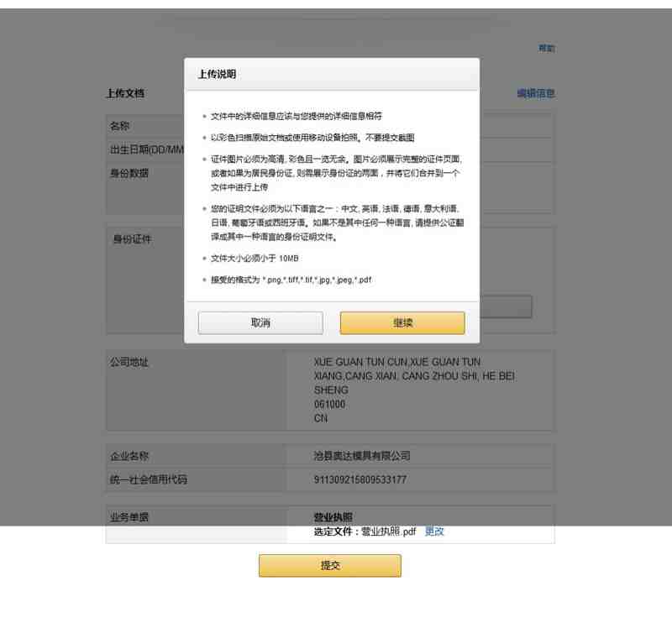Click the 业务单据 row label
Screen dimensions: 672x623
(129, 517)
